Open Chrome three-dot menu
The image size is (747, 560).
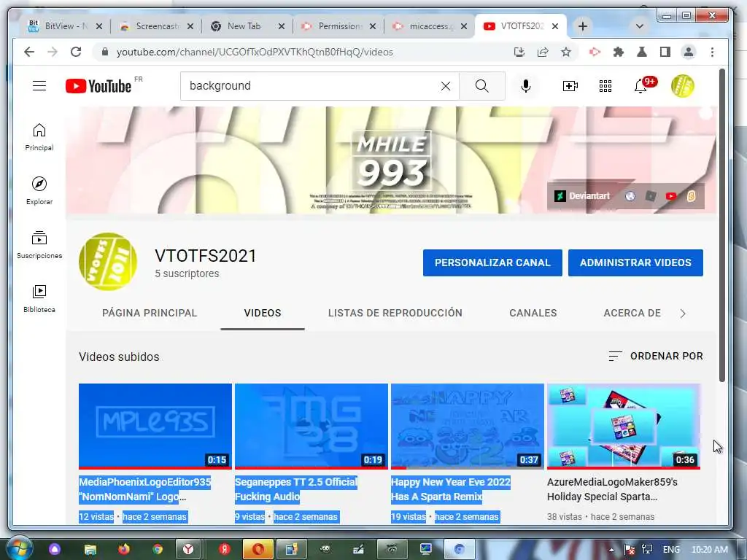pos(712,52)
